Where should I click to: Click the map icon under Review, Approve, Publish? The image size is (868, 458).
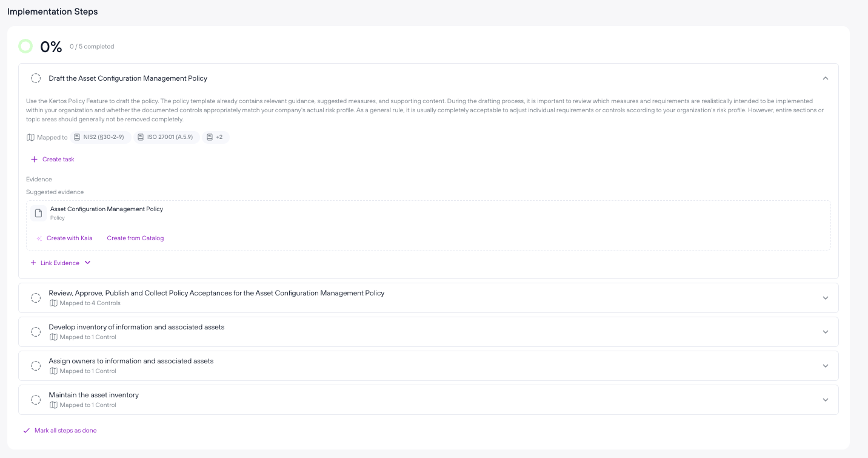53,303
